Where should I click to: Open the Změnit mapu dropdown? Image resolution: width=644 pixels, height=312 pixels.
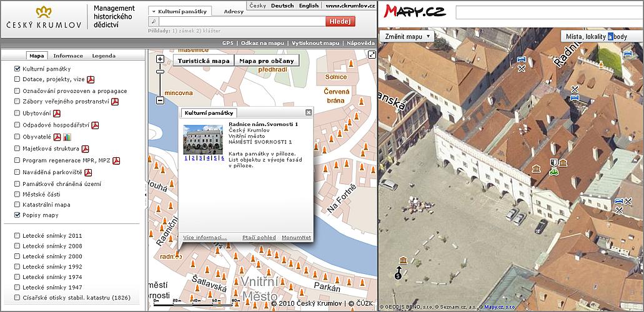click(x=407, y=37)
